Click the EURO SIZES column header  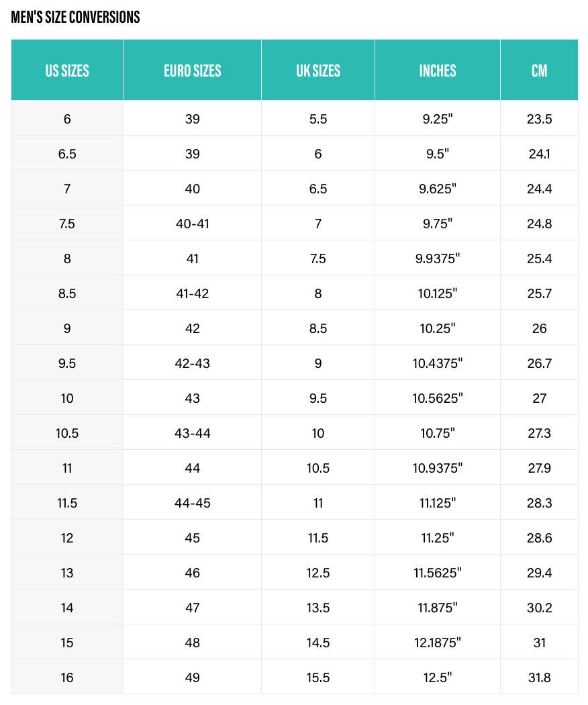192,70
